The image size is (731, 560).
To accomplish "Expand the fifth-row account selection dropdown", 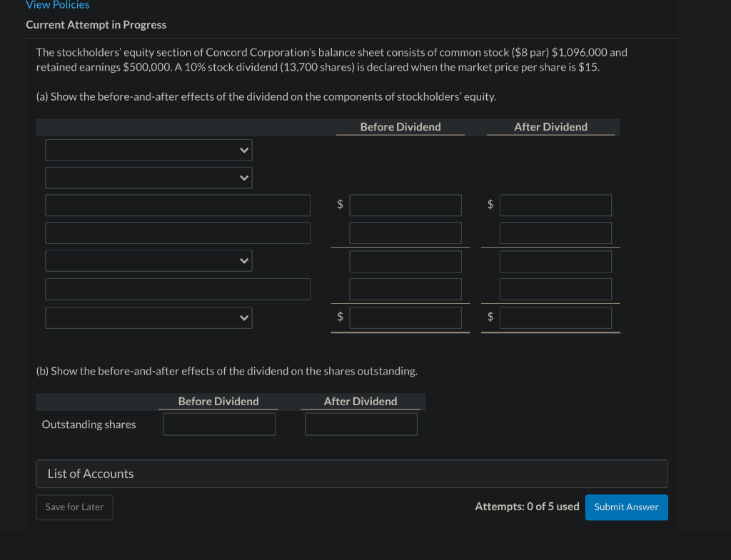I will tap(148, 260).
